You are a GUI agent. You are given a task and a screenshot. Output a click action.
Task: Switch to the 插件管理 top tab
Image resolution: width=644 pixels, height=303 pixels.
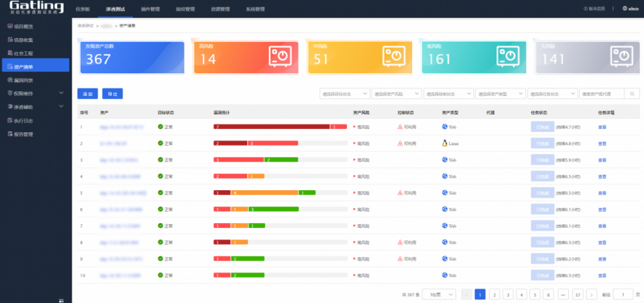[150, 10]
